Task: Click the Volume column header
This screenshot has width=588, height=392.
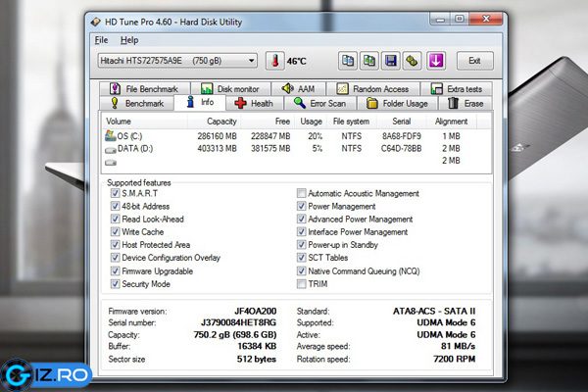Action: tap(144, 122)
